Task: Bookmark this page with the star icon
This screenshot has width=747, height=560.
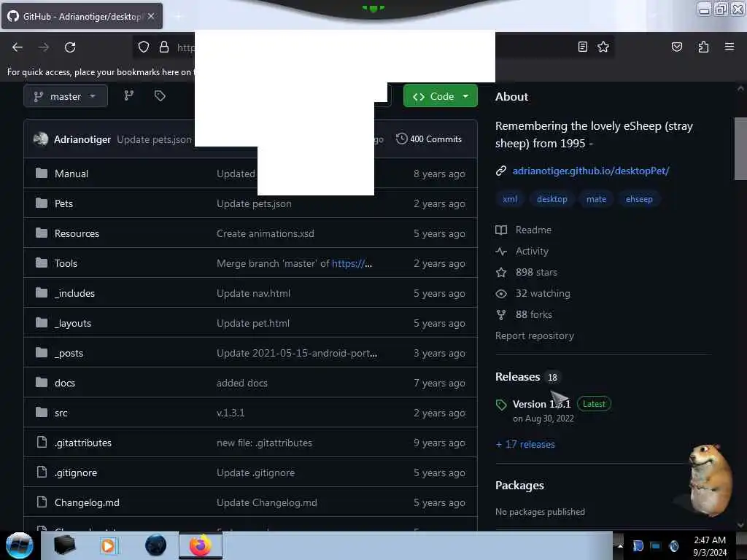Action: tap(603, 47)
